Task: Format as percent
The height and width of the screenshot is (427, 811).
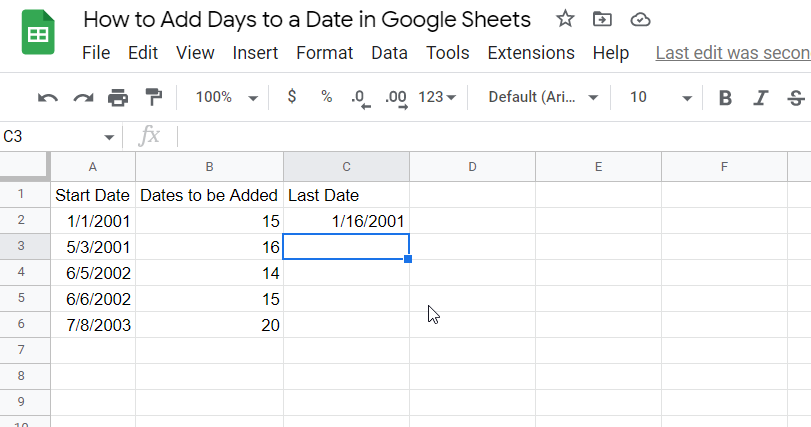Action: [x=326, y=96]
